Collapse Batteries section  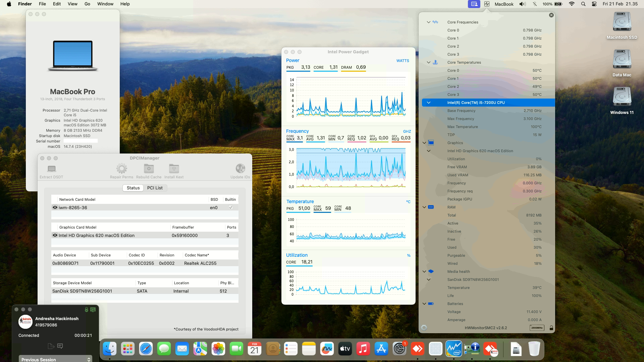(x=424, y=304)
